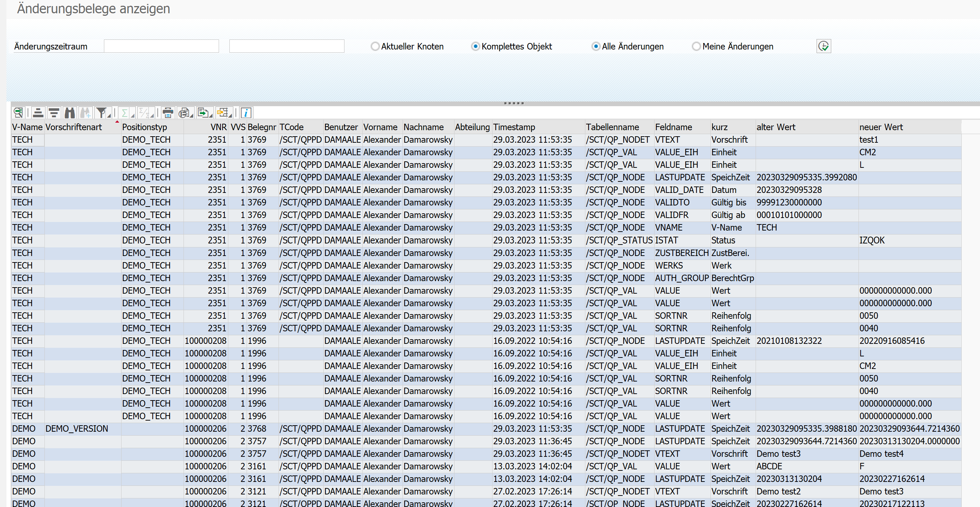Select the Meine Änderungen radio button
Image resolution: width=980 pixels, height=507 pixels.
click(696, 47)
